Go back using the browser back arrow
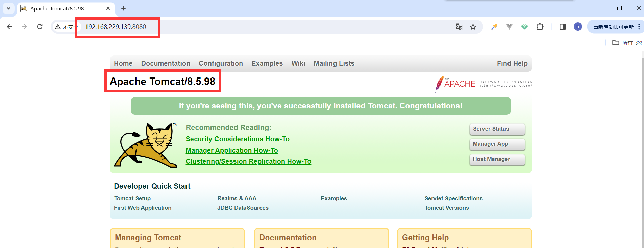Screen dimensions: 644x248 pyautogui.click(x=9, y=27)
